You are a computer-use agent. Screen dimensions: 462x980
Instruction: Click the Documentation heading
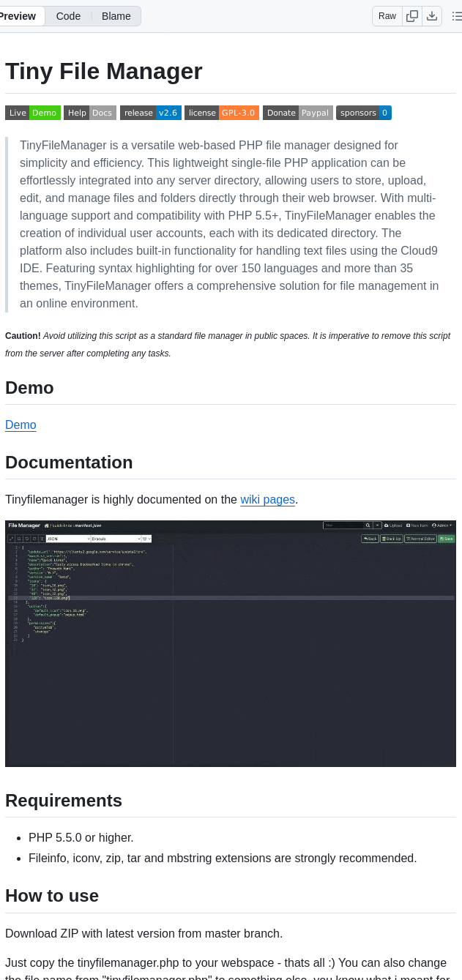tap(69, 463)
